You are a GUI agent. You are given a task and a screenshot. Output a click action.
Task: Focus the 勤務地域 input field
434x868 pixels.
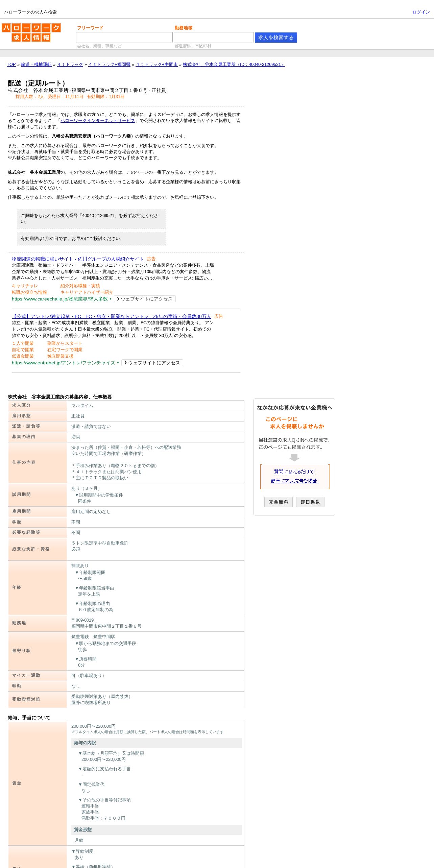214,37
